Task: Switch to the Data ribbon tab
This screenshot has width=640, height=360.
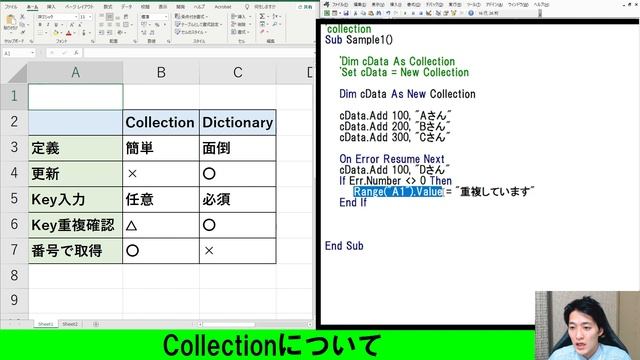Action: (127, 7)
